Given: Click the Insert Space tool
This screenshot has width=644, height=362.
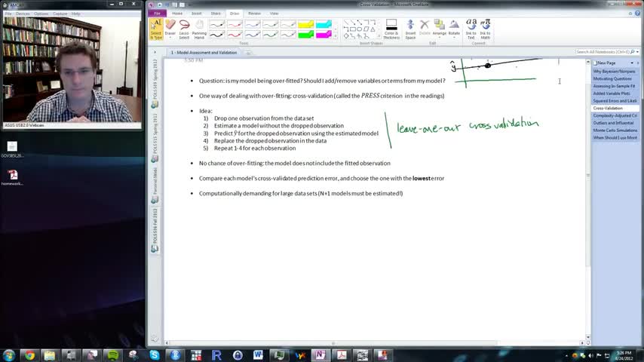Looking at the screenshot, I should click(x=410, y=29).
